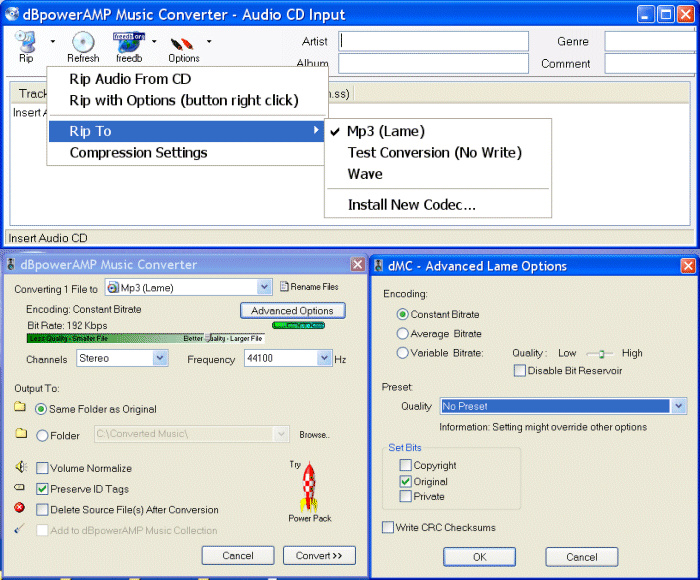The image size is (700, 580).
Task: Click the Convert >> button
Action: (319, 555)
